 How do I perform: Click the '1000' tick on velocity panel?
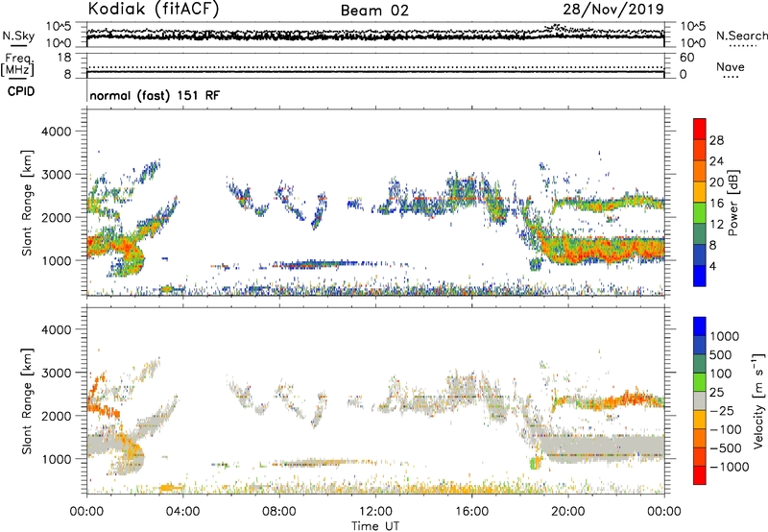56,459
